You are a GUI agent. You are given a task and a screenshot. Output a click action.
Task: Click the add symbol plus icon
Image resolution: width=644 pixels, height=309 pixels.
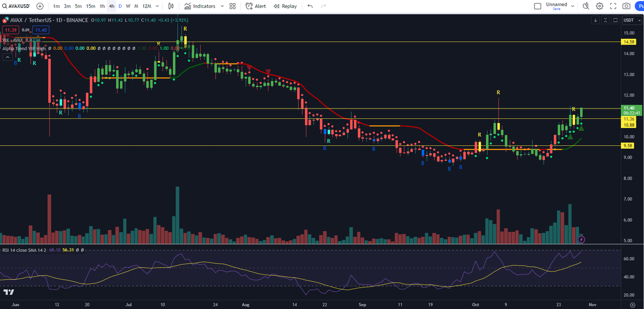(40, 6)
